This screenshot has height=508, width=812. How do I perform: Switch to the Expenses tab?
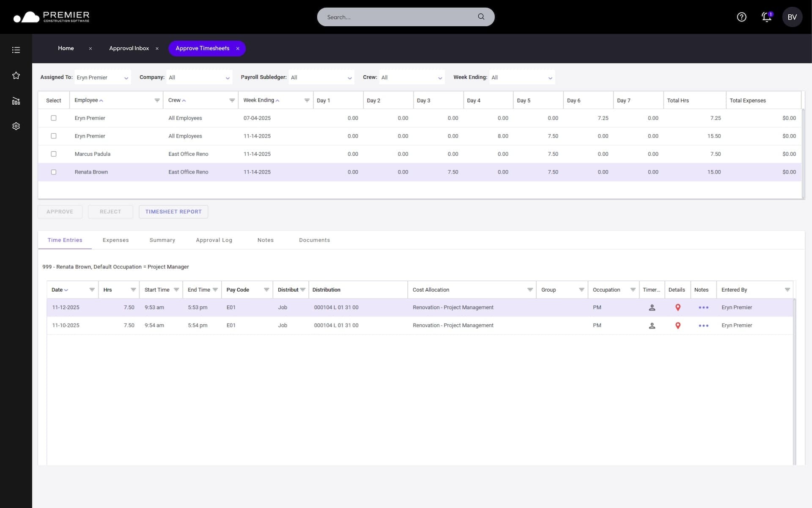115,240
